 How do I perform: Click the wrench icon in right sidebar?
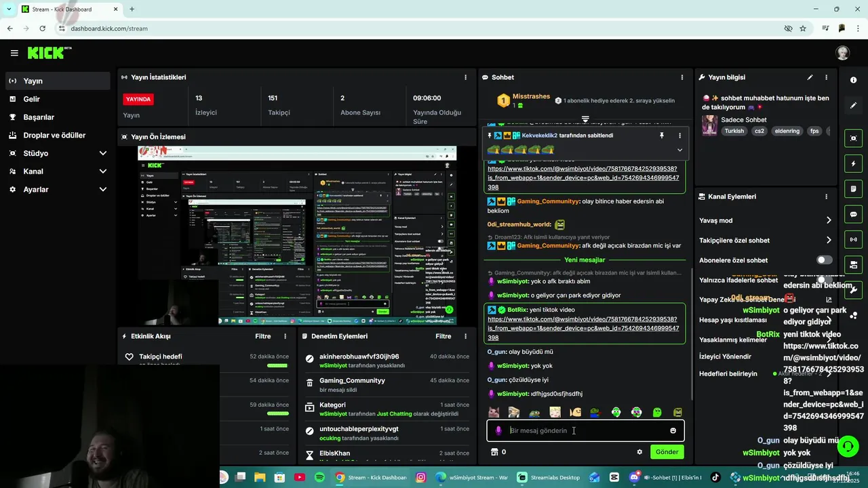coord(853,289)
